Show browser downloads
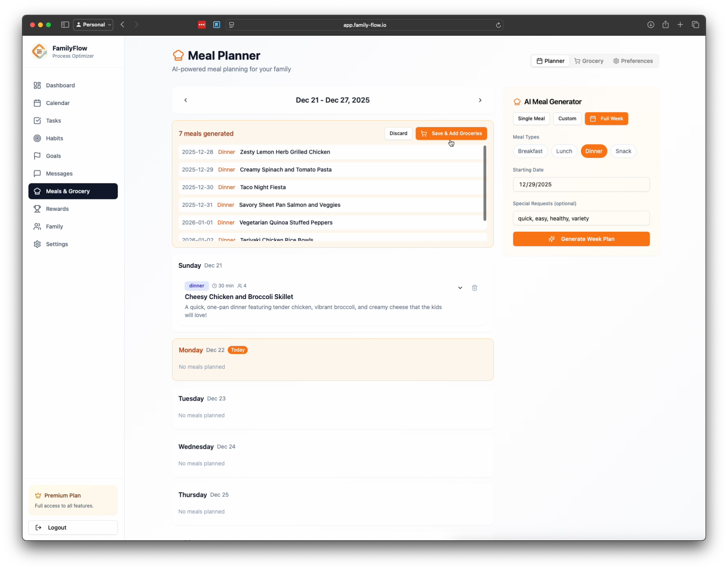 pyautogui.click(x=651, y=25)
